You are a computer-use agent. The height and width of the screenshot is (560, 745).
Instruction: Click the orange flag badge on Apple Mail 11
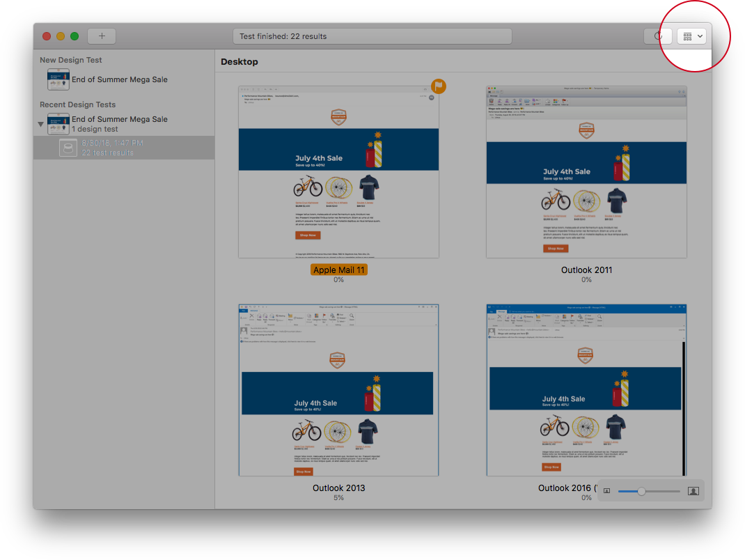[439, 86]
